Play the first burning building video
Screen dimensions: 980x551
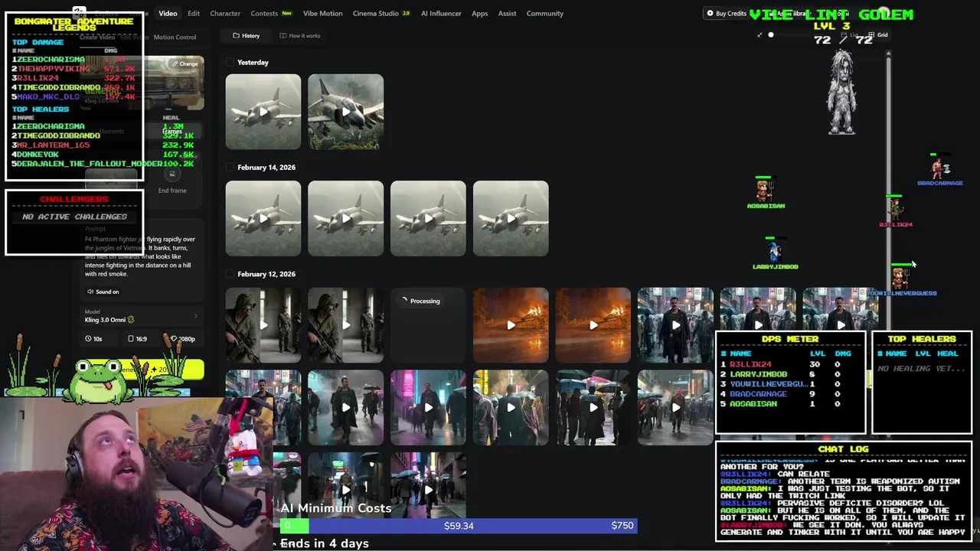tap(511, 325)
